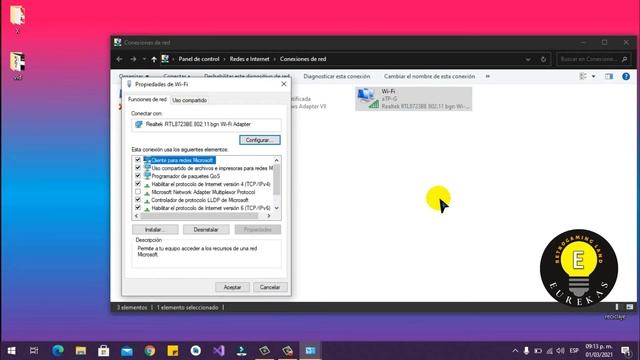Launch Google Chrome from the taskbar
The height and width of the screenshot is (360, 640).
coord(150,351)
